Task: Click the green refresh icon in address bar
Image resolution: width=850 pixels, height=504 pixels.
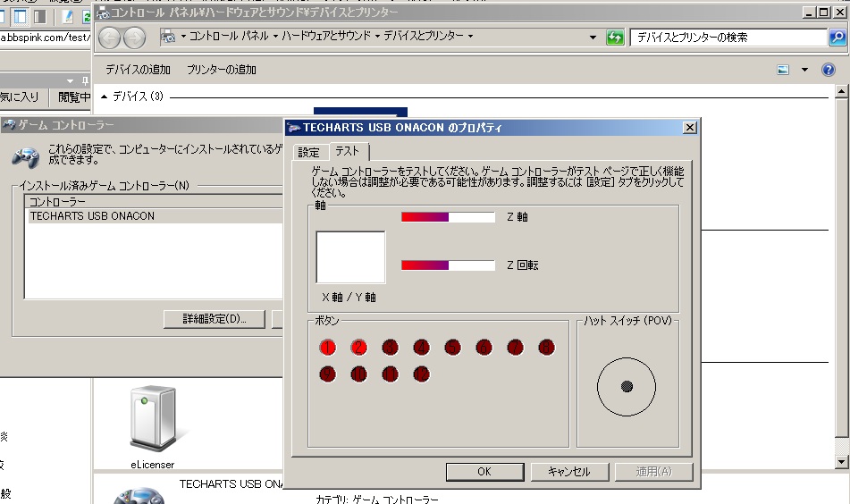Action: (x=615, y=38)
